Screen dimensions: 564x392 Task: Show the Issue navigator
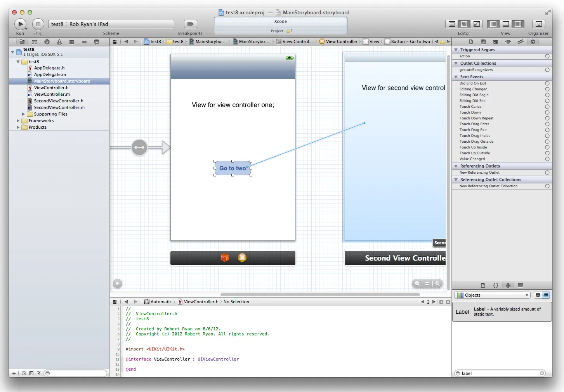pyautogui.click(x=59, y=42)
